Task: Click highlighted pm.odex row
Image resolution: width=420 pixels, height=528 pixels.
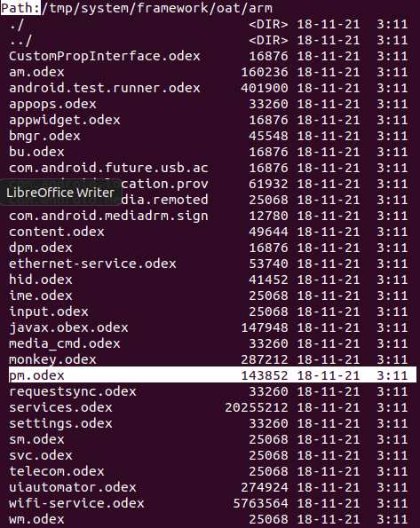Action: pyautogui.click(x=212, y=375)
